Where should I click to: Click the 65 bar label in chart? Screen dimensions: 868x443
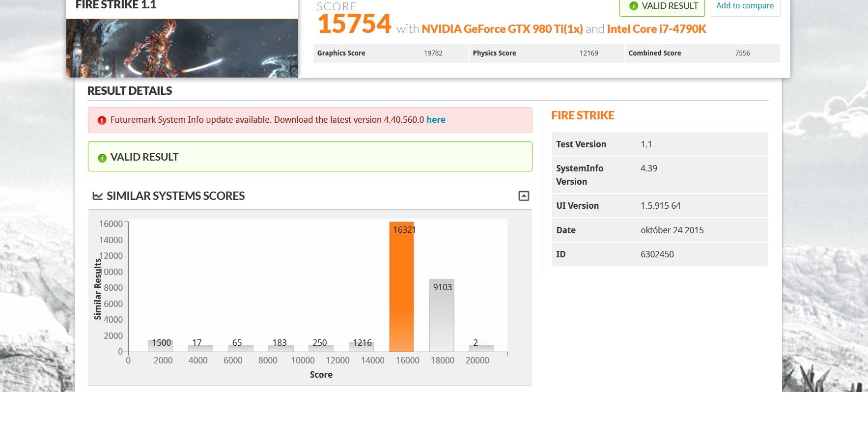[x=237, y=343]
